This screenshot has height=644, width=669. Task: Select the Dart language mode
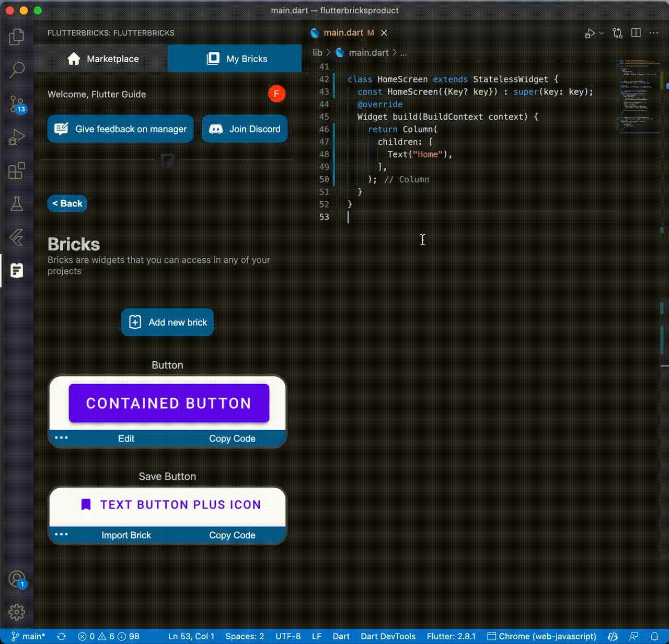[341, 636]
